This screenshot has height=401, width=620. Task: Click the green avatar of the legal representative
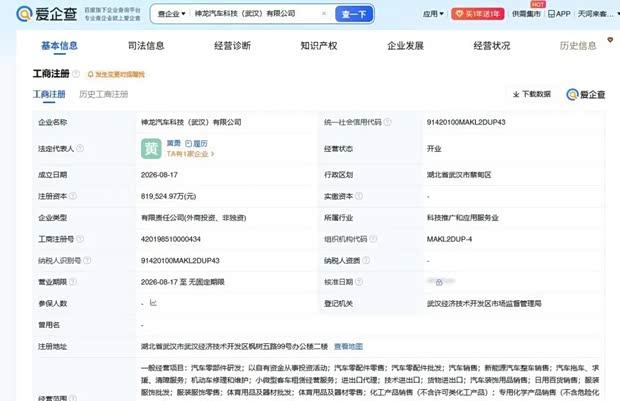[151, 149]
